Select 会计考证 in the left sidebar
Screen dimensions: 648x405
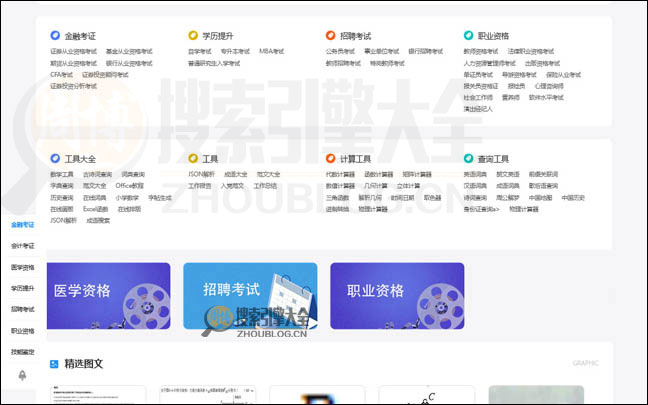point(23,246)
